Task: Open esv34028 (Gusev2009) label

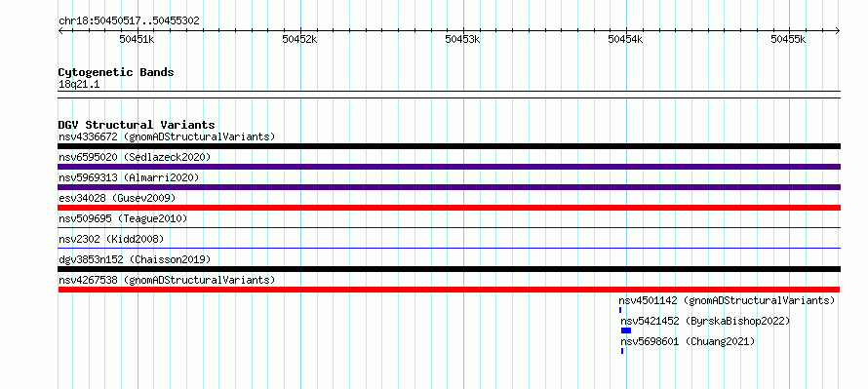Action: coord(117,198)
